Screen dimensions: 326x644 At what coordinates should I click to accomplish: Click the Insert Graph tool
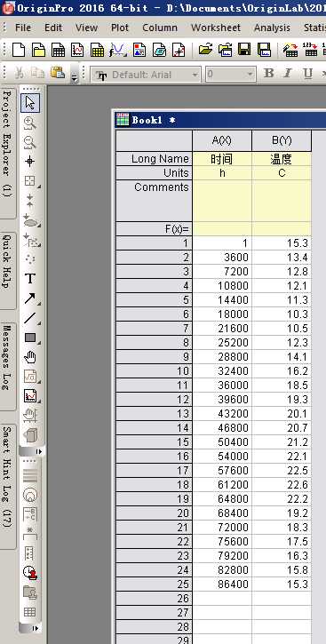pos(30,396)
